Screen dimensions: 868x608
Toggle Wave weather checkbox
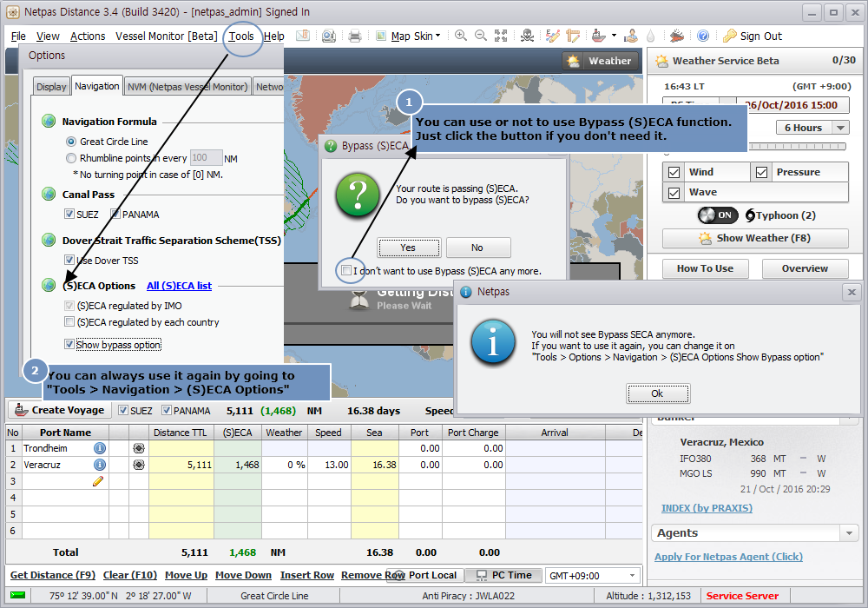(x=674, y=193)
